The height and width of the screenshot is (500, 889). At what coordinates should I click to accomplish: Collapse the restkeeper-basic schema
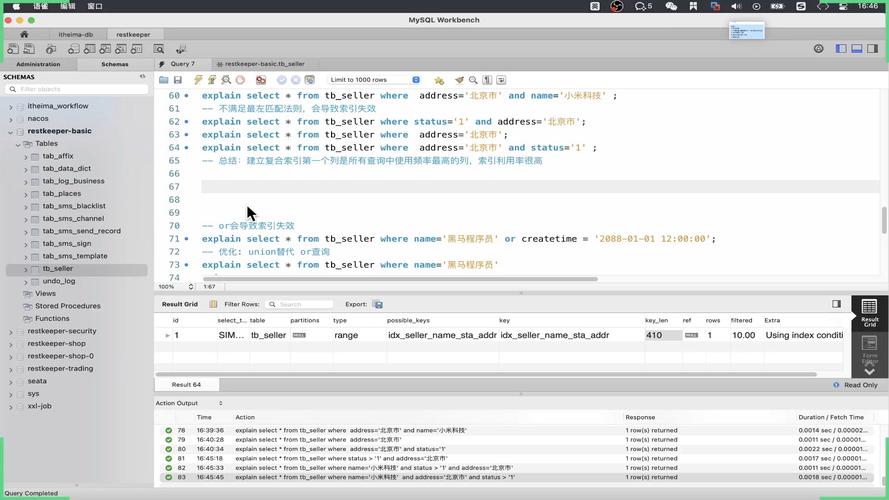[11, 132]
